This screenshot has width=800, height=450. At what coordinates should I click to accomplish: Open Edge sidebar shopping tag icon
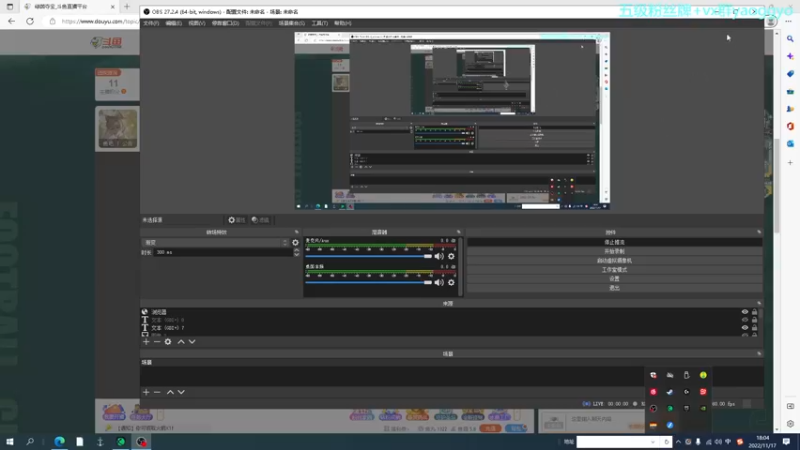pyautogui.click(x=790, y=74)
